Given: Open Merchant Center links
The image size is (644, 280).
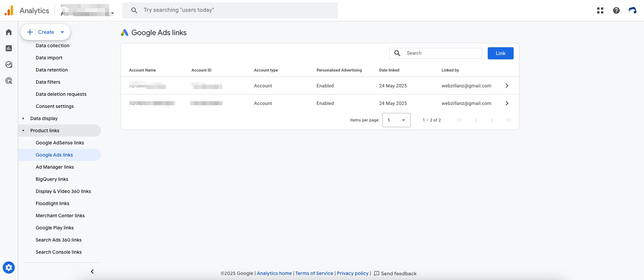Looking at the screenshot, I should click(x=60, y=216).
